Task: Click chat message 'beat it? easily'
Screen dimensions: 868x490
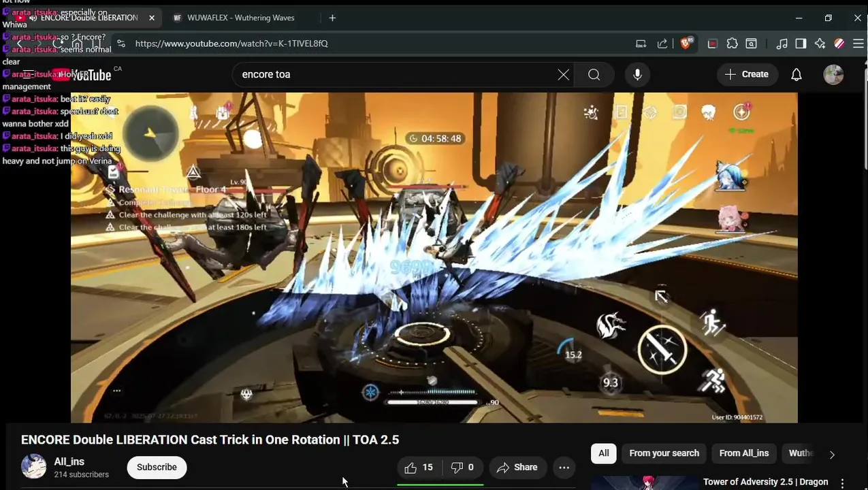Action: click(x=85, y=99)
